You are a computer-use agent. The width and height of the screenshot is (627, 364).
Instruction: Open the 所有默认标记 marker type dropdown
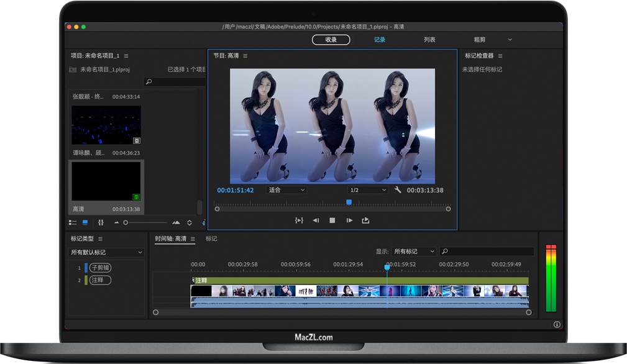click(x=106, y=252)
